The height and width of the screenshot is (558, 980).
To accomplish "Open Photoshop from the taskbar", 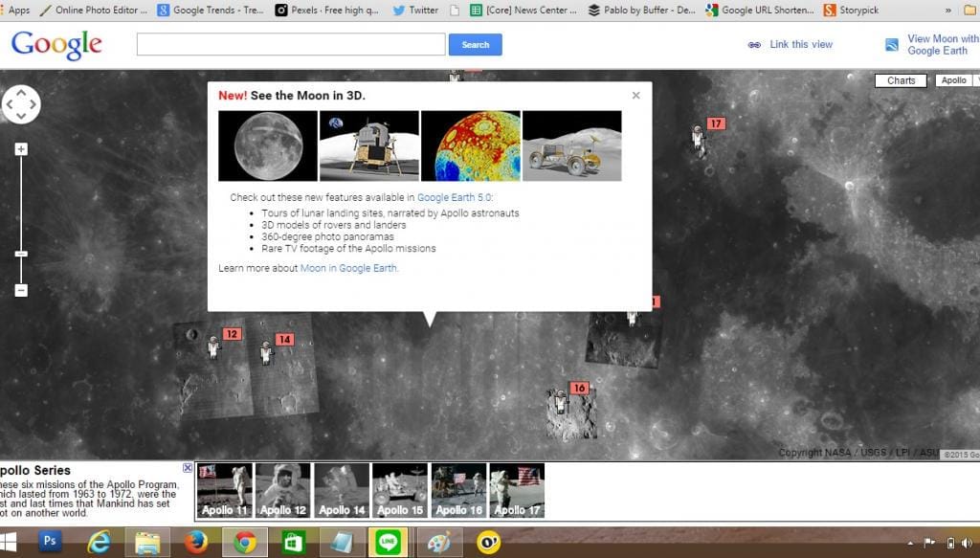I will coord(51,542).
